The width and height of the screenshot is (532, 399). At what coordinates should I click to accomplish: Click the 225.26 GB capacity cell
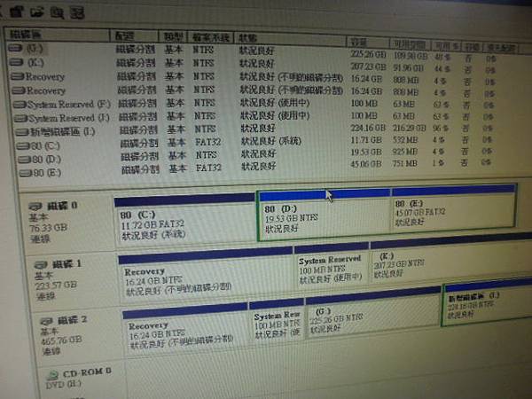(368, 54)
